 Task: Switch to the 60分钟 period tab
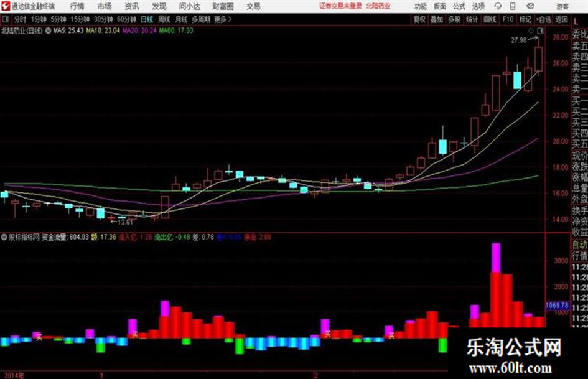[x=126, y=19]
